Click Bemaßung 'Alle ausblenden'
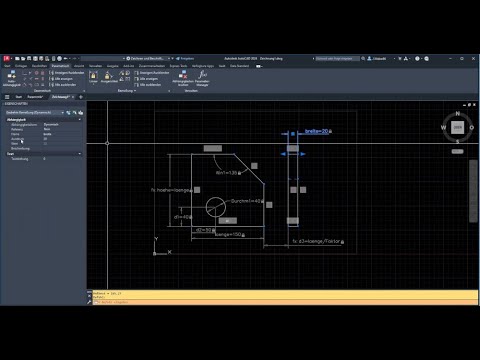Screen dimensions: 480x360 click(x=148, y=85)
